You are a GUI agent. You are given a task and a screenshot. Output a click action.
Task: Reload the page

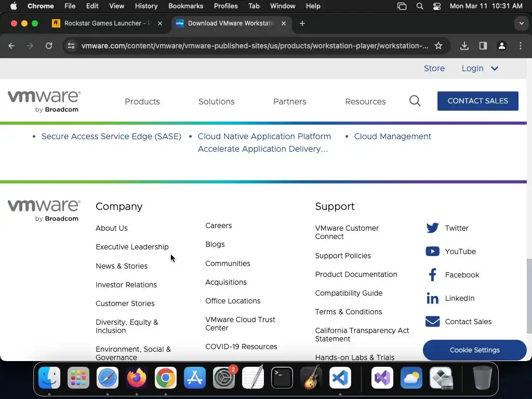pyautogui.click(x=49, y=46)
